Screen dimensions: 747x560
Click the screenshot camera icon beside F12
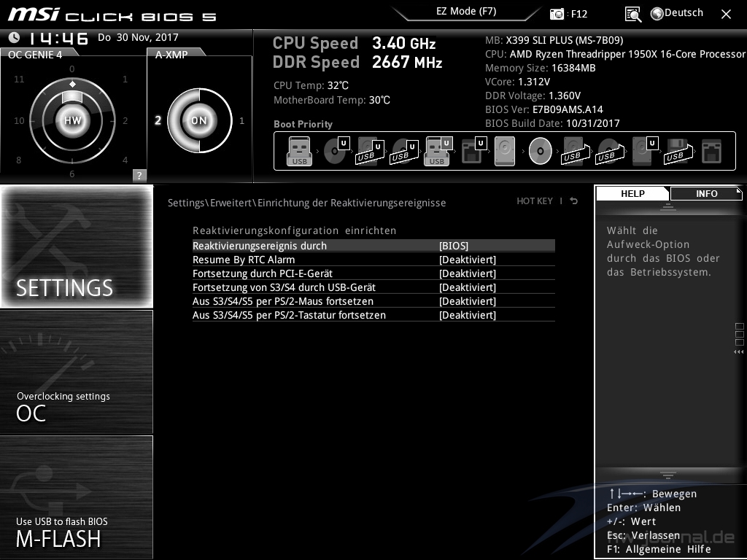coord(557,14)
